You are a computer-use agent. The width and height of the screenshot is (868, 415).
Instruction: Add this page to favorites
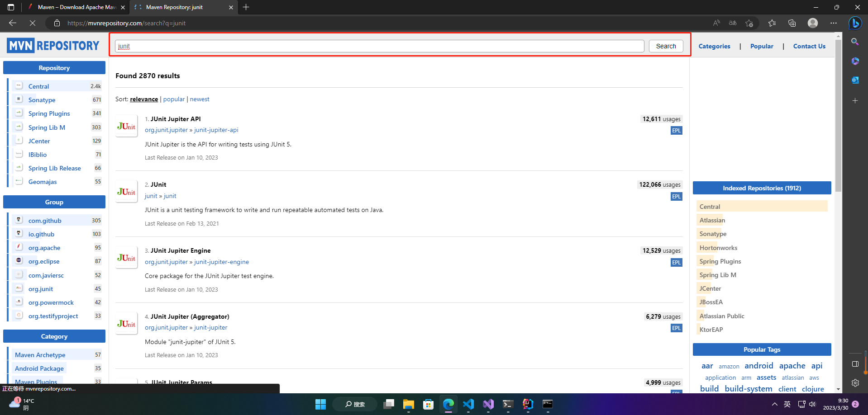pos(749,23)
